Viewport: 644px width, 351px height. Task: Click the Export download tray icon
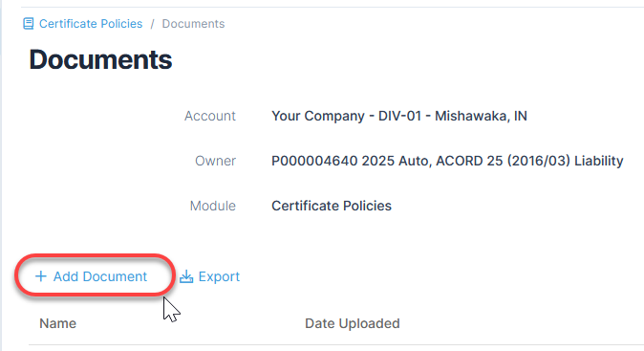[186, 276]
